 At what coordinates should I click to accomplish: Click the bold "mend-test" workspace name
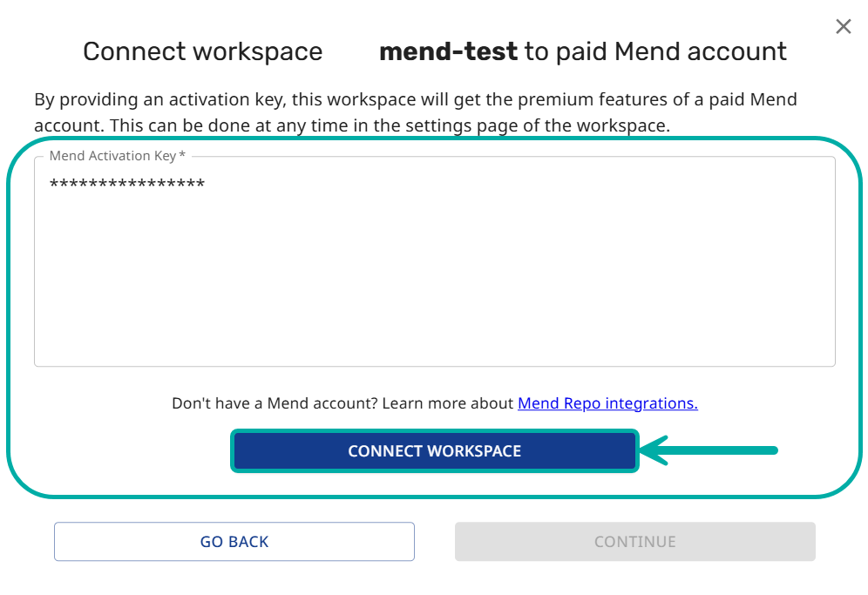click(x=448, y=51)
